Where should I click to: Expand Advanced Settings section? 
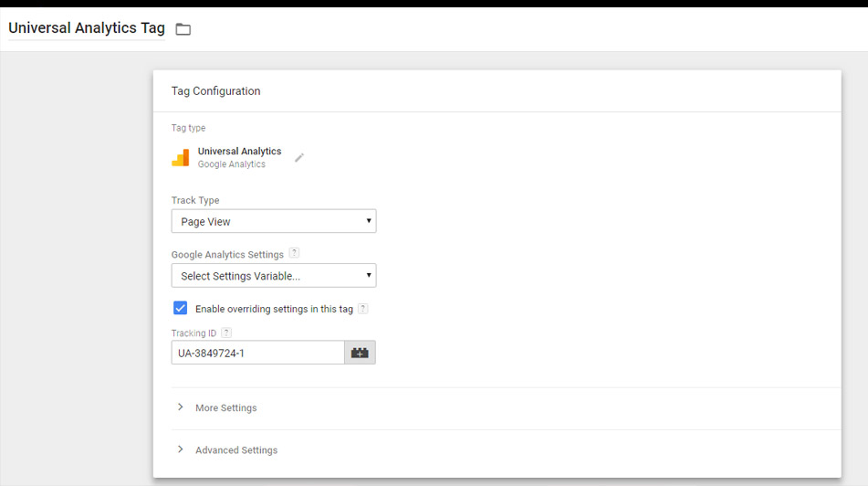[235, 450]
